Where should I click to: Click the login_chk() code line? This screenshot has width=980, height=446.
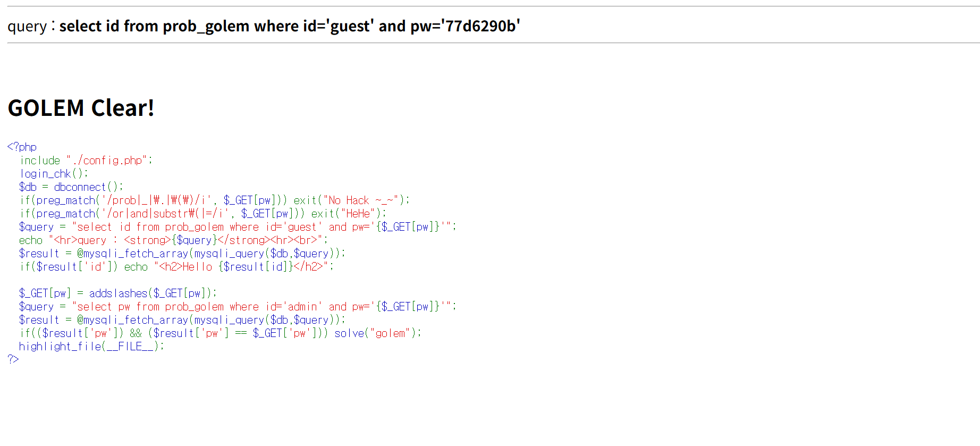pyautogui.click(x=54, y=173)
